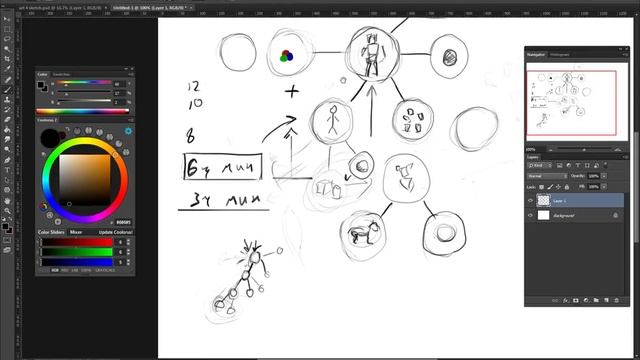The width and height of the screenshot is (640, 360).
Task: Select the Crop tool
Action: tap(7, 59)
